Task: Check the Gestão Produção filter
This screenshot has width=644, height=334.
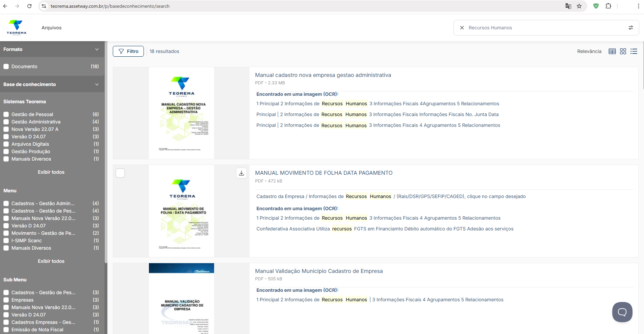Action: pyautogui.click(x=6, y=151)
